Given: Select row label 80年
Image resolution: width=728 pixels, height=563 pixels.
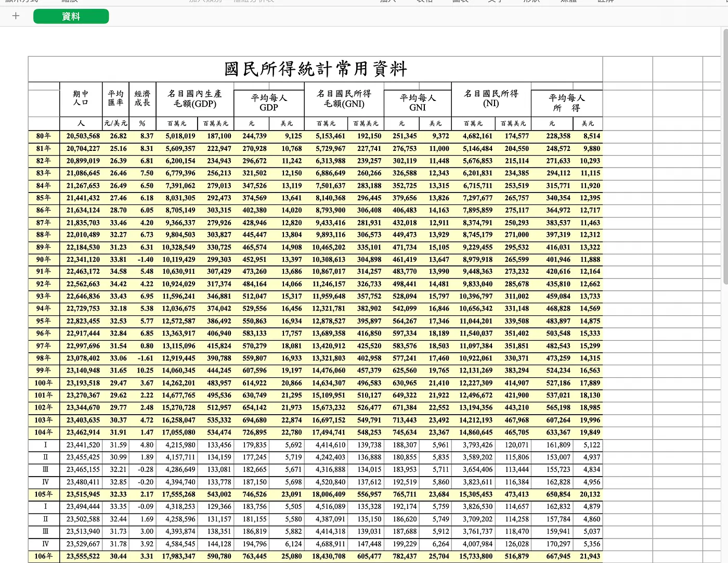Looking at the screenshot, I should coord(44,136).
